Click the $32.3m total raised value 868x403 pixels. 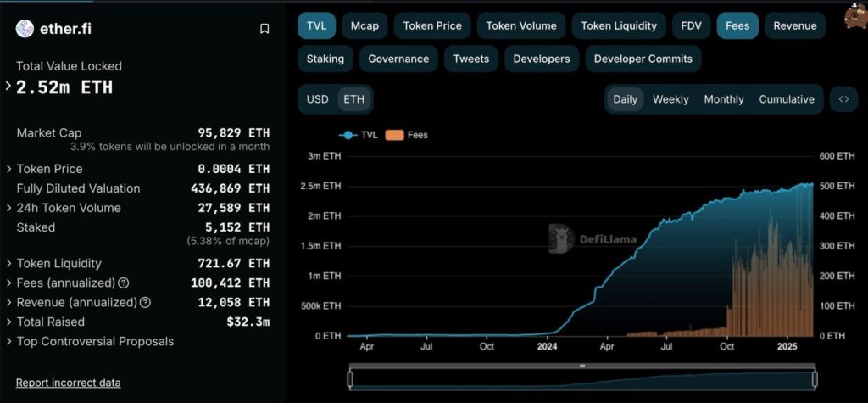point(248,322)
